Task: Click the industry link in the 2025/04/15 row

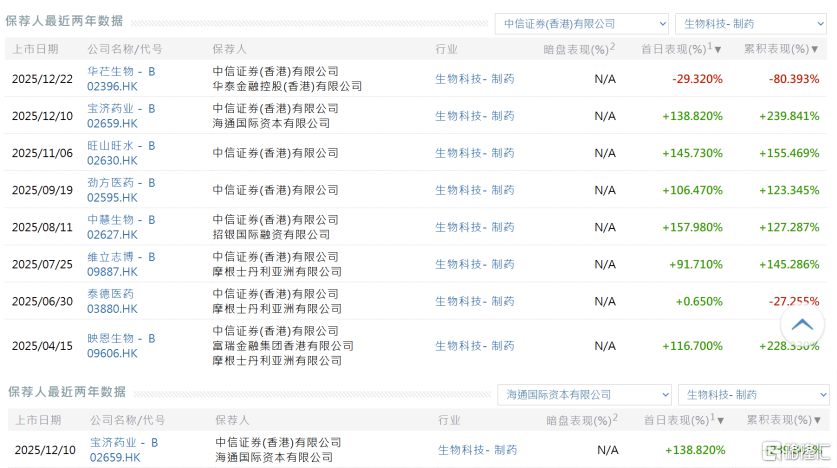Action: point(475,346)
